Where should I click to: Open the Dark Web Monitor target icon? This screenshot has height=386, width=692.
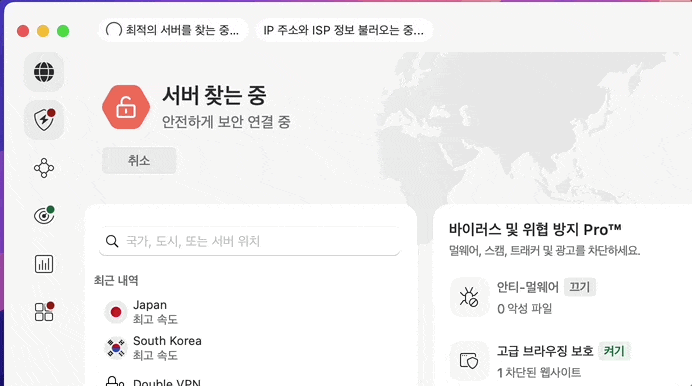(44, 215)
